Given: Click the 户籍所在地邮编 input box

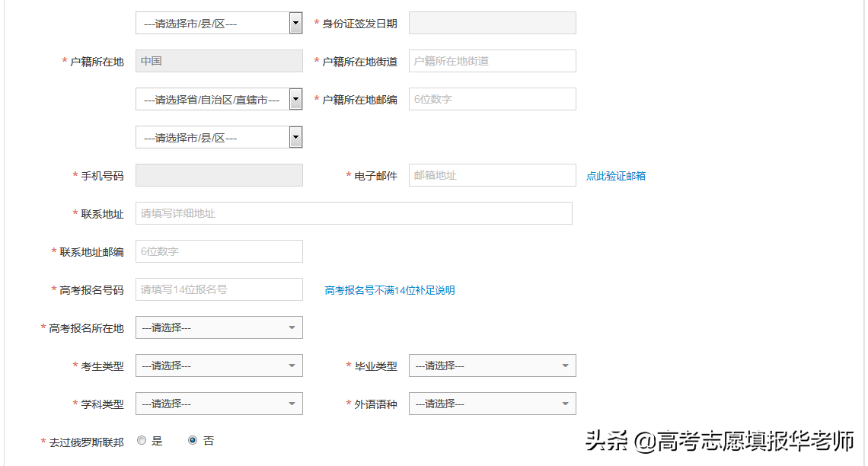Looking at the screenshot, I should point(492,98).
